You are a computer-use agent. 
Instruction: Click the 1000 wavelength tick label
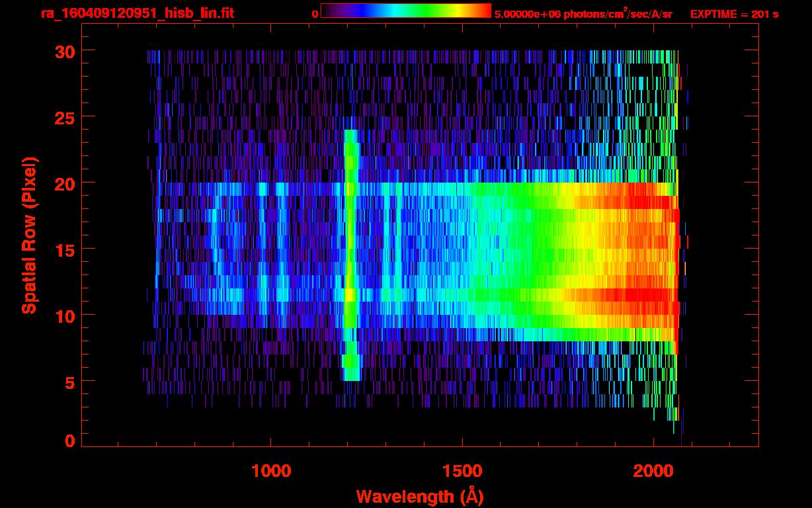270,471
